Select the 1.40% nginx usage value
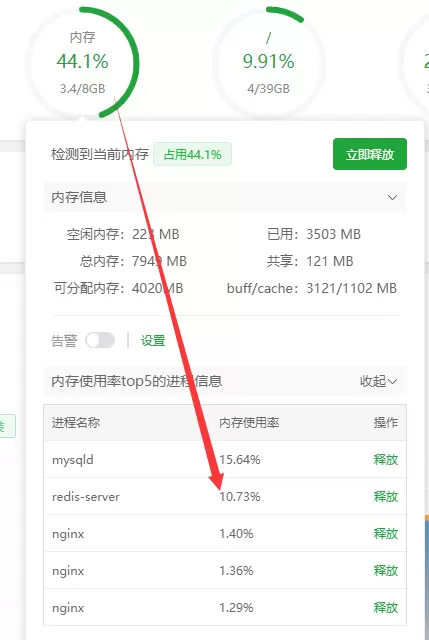Viewport: 429px width, 640px height. tap(236, 533)
